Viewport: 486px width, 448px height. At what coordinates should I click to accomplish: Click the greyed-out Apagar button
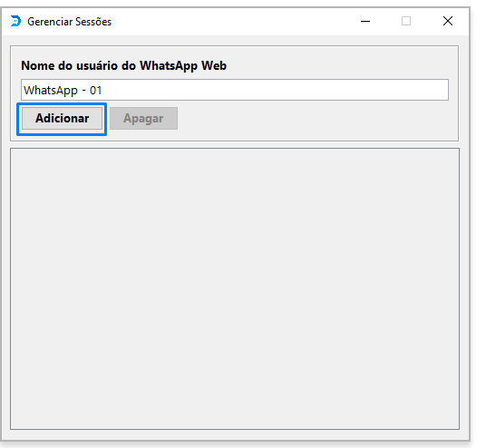click(x=143, y=119)
